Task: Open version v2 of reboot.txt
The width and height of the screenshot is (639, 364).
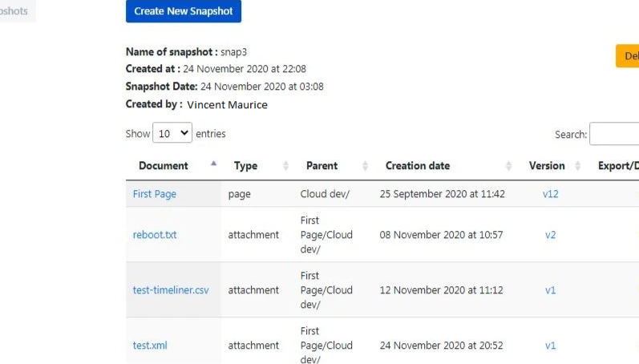Action: point(550,235)
